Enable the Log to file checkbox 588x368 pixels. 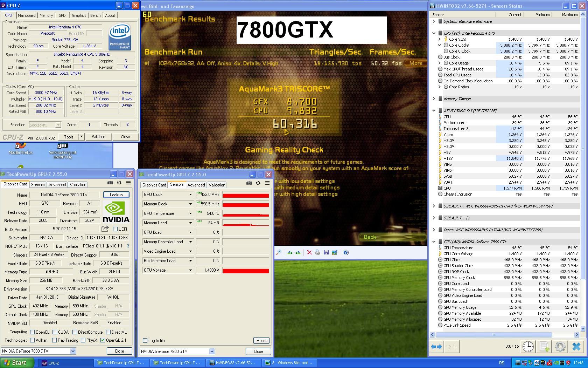tap(145, 341)
